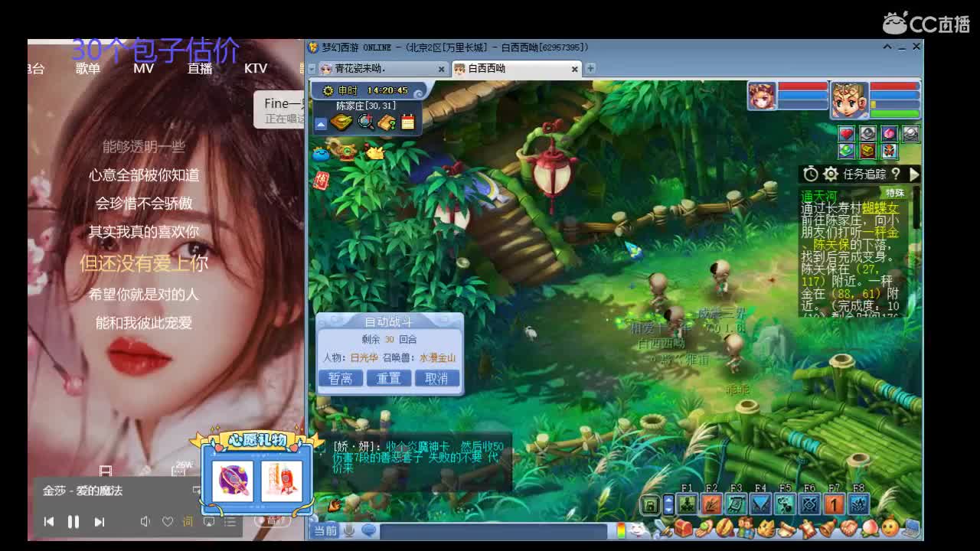Open the chat bubble icon
Image resolution: width=980 pixels, height=551 pixels.
click(368, 530)
